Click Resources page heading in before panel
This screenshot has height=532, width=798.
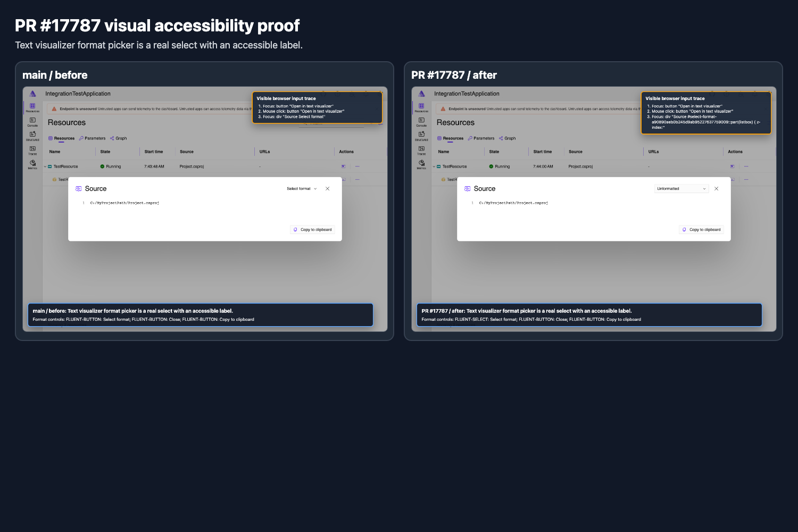[66, 122]
